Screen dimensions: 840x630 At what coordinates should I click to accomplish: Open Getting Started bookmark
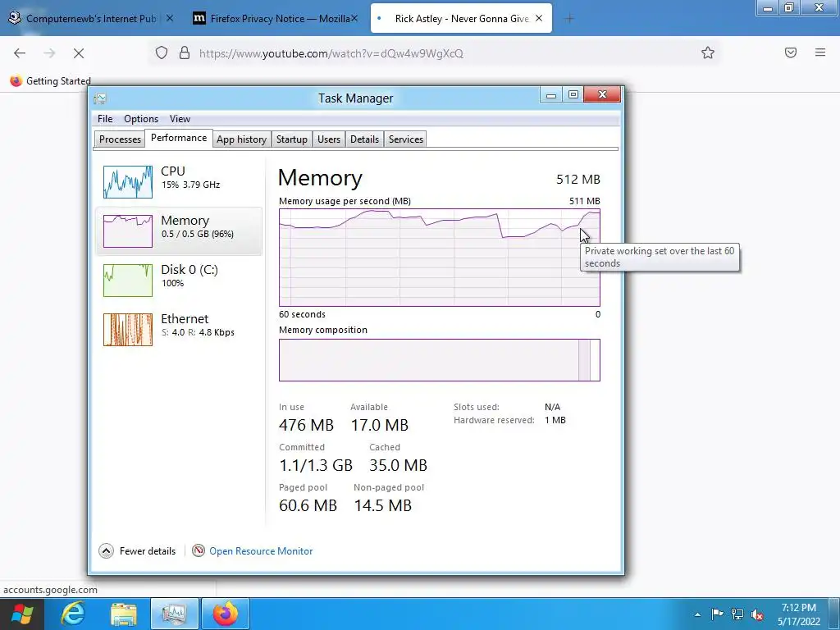click(x=50, y=81)
